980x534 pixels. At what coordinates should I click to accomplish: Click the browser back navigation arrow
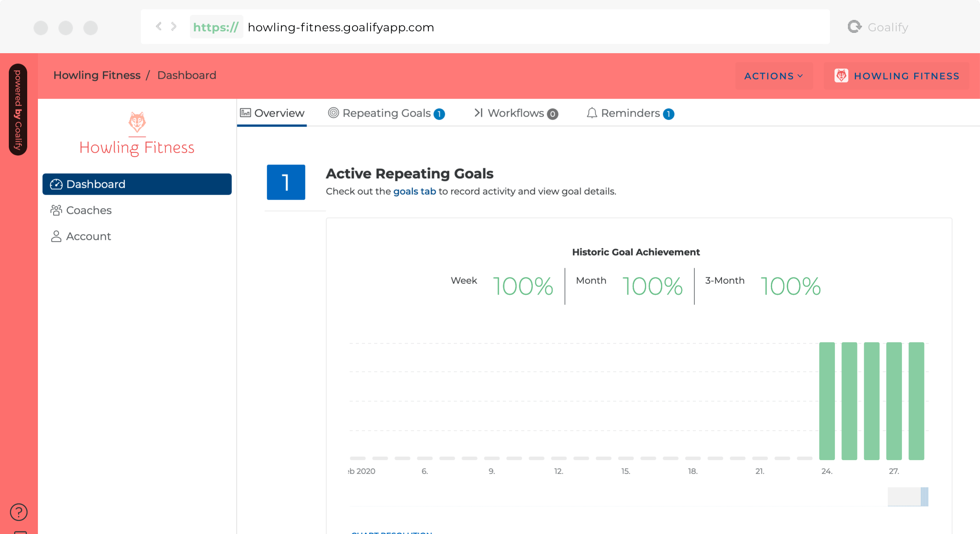click(x=158, y=27)
